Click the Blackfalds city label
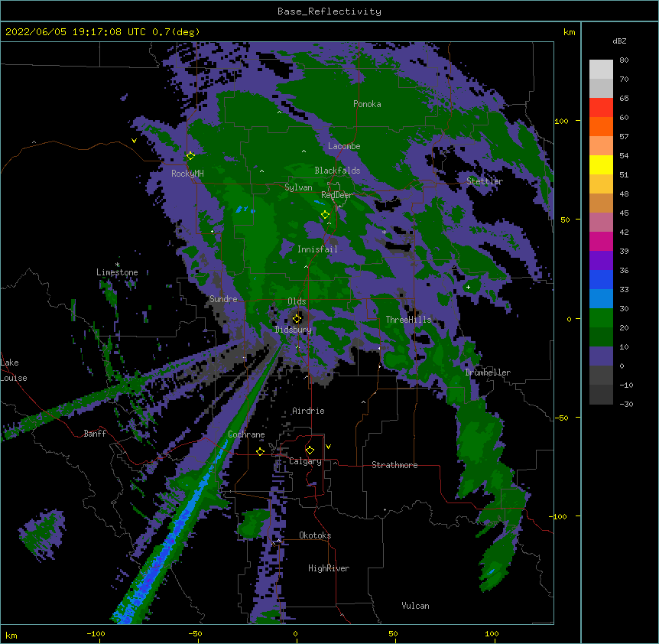This screenshot has width=659, height=644. (x=337, y=171)
